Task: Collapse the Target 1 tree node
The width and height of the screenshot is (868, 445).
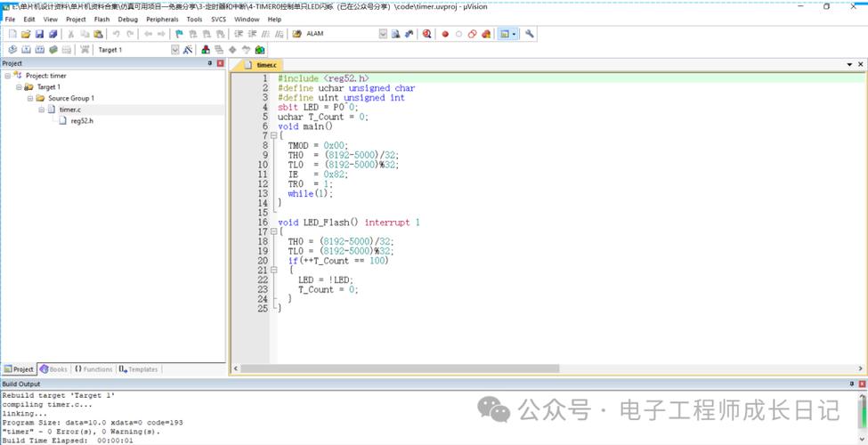Action: click(x=19, y=87)
